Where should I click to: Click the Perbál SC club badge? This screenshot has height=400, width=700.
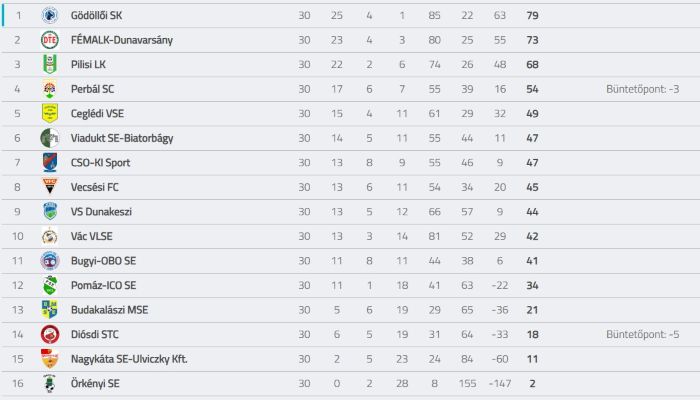(50, 89)
